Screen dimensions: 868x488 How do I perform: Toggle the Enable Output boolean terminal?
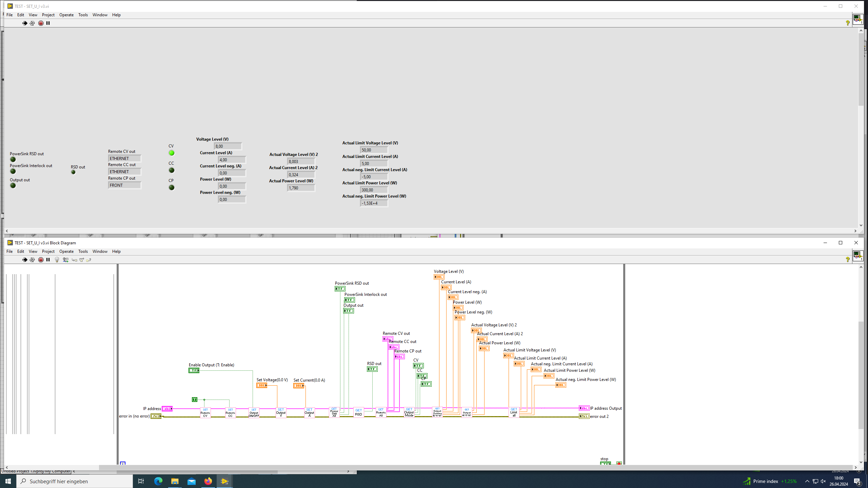[x=194, y=370]
